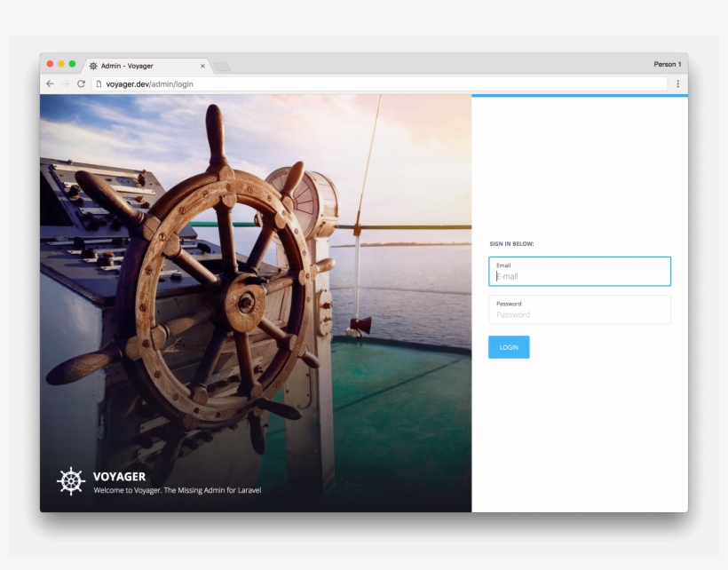Focus the Email input field

[579, 272]
